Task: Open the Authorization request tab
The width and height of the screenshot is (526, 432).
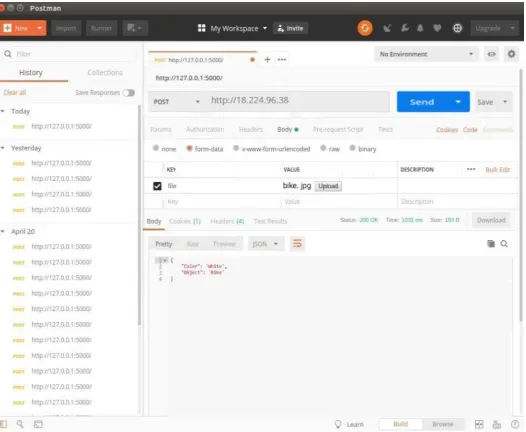Action: point(205,129)
